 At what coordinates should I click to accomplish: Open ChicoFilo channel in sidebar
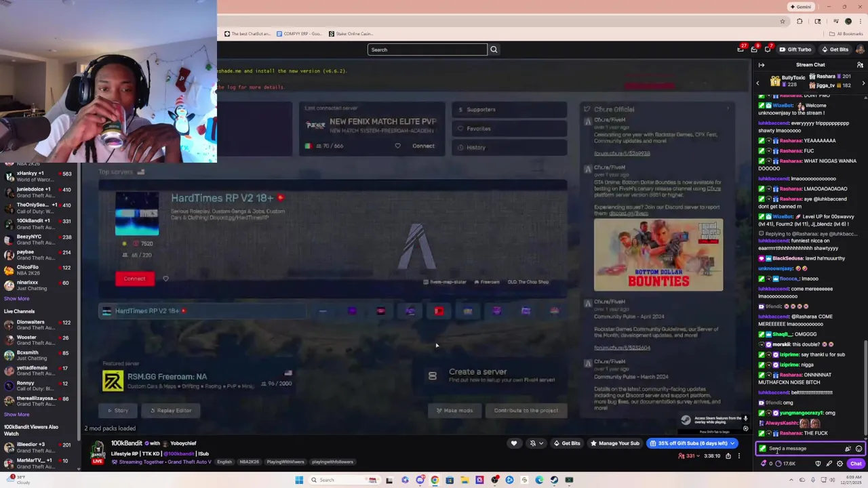click(39, 270)
